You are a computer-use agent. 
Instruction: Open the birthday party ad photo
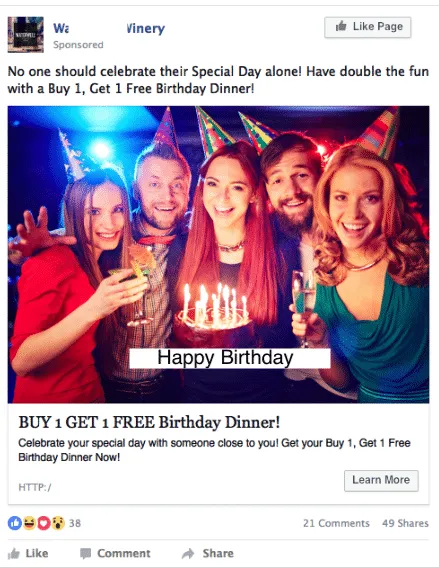pyautogui.click(x=218, y=254)
